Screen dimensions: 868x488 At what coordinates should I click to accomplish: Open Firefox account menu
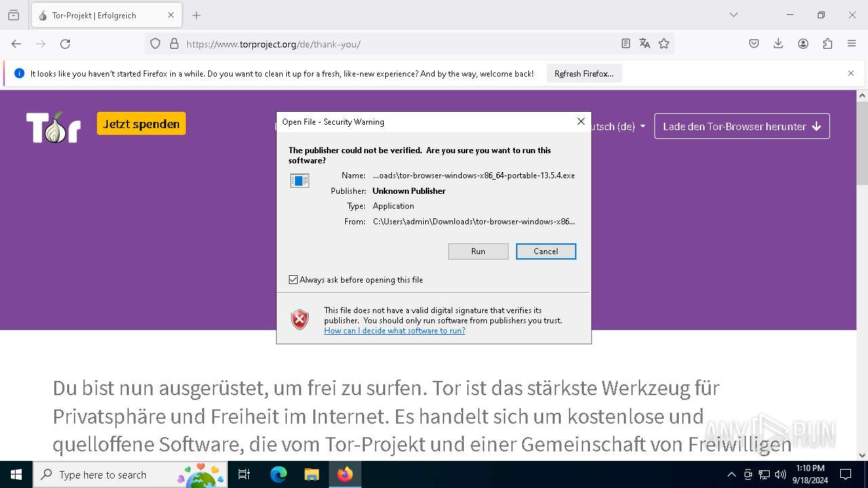click(x=803, y=44)
